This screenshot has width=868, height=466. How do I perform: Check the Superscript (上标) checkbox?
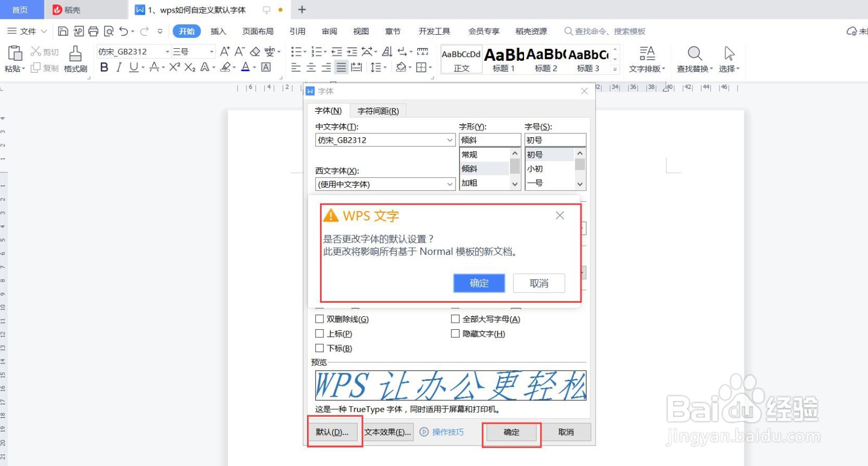pos(320,334)
